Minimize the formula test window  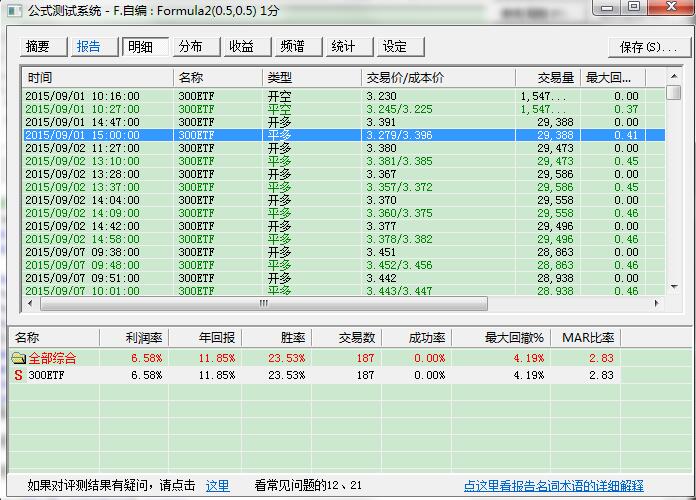(610, 8)
